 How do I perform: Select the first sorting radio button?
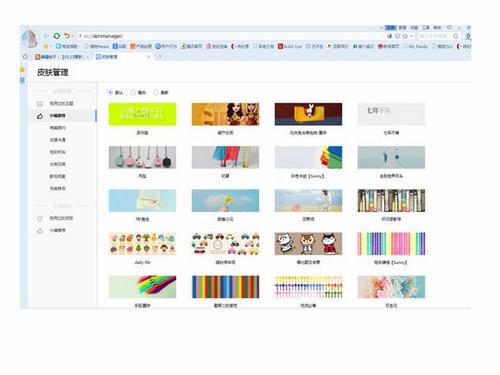110,92
